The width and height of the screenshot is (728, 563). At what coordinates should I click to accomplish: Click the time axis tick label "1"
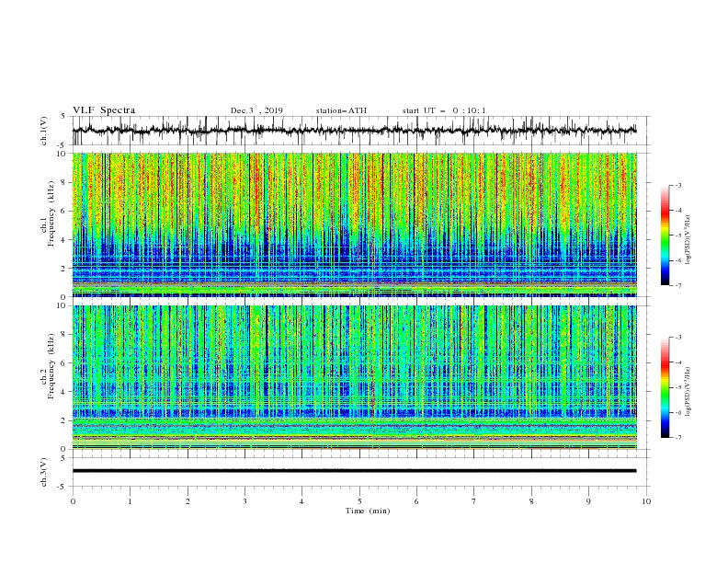pos(130,501)
